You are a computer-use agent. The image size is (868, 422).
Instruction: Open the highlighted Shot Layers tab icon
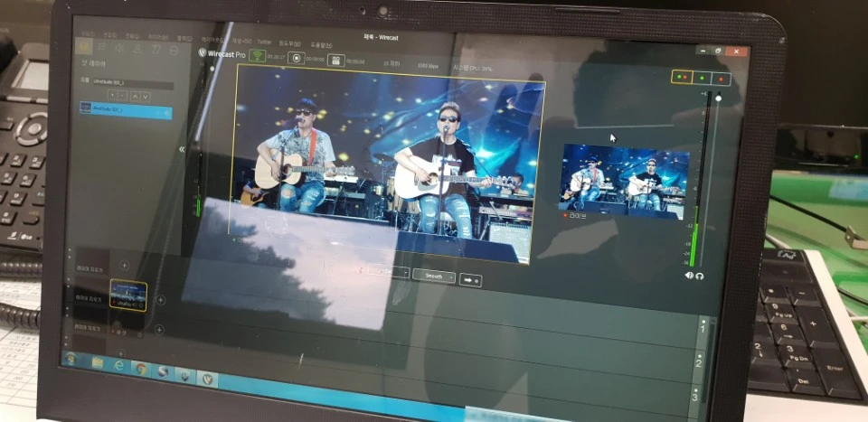coord(84,46)
